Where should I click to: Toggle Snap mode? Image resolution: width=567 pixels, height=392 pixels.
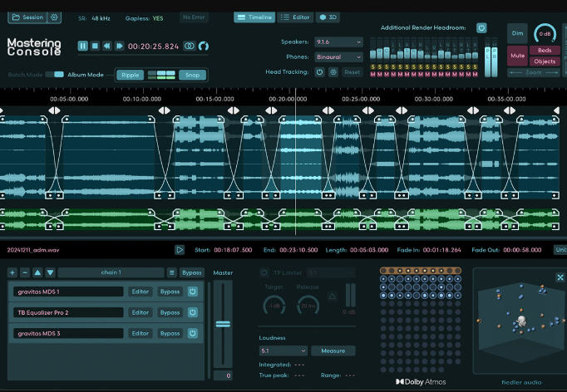pos(192,75)
